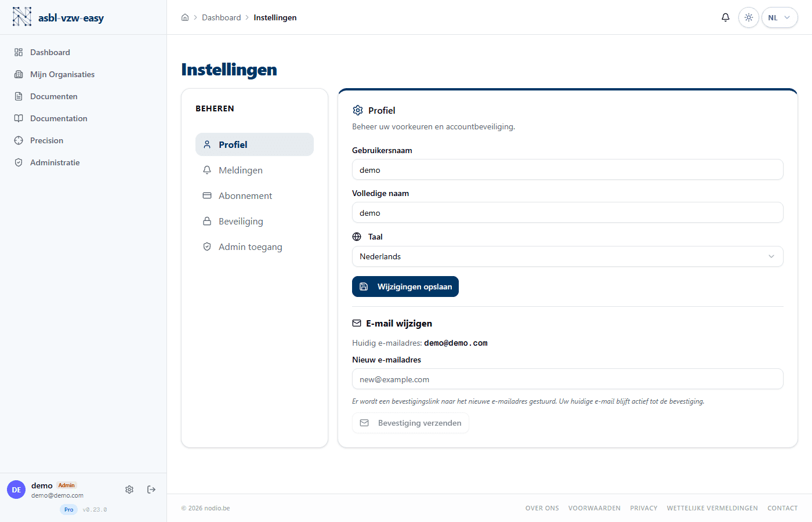Open Dashboard in the sidebar

[x=83, y=52]
